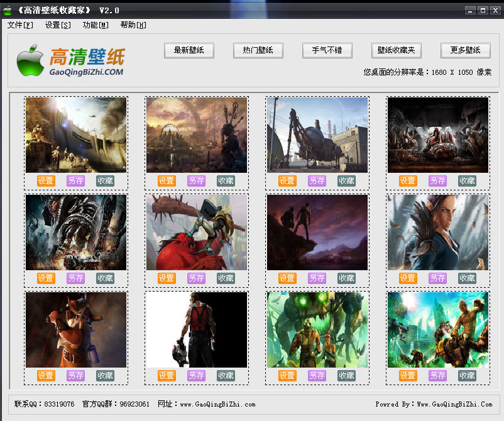Viewport: 504px width, 421px height.
Task: Click 设置 under the cliff silhouettes wallpaper
Action: pyautogui.click(x=287, y=278)
